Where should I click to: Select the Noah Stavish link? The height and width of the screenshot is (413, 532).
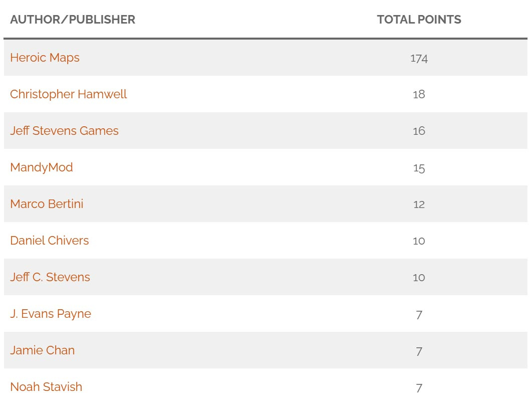(46, 387)
